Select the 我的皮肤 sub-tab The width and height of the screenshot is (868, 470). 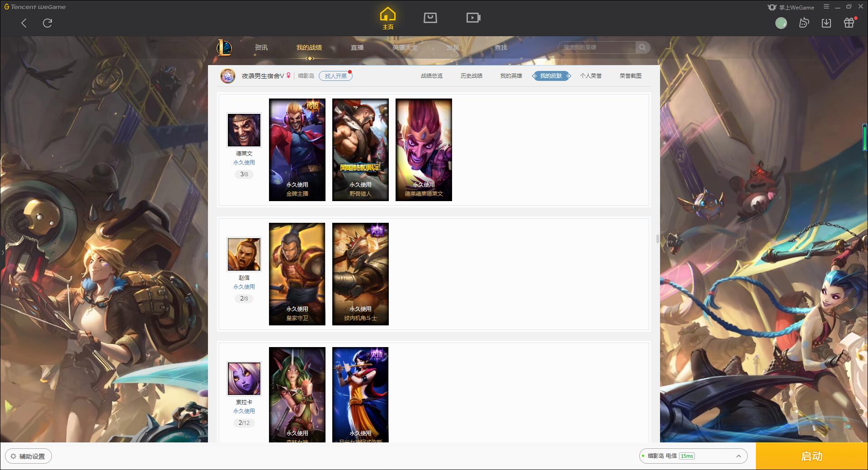551,76
